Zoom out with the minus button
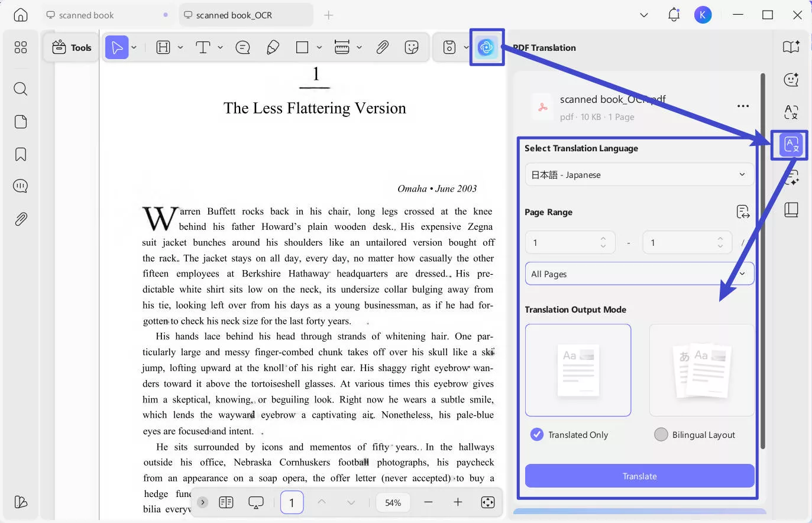The width and height of the screenshot is (812, 523). pos(428,502)
